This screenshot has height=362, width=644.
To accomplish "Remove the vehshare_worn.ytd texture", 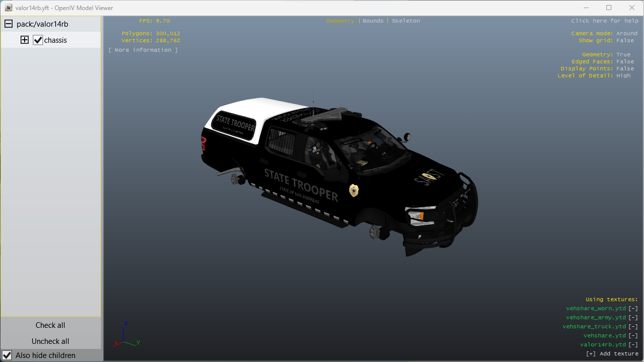I will coord(633,309).
